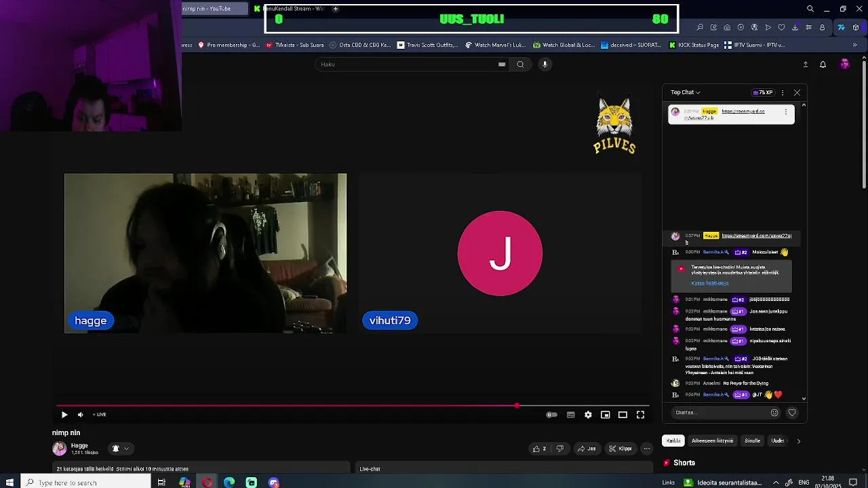The height and width of the screenshot is (488, 868).
Task: Open Travis Scott Outfits bookmark
Action: [x=428, y=45]
